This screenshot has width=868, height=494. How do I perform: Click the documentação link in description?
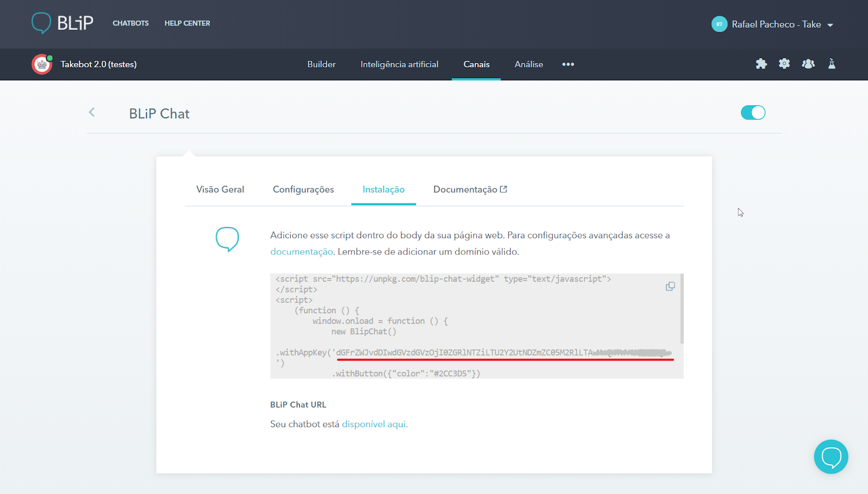(302, 252)
